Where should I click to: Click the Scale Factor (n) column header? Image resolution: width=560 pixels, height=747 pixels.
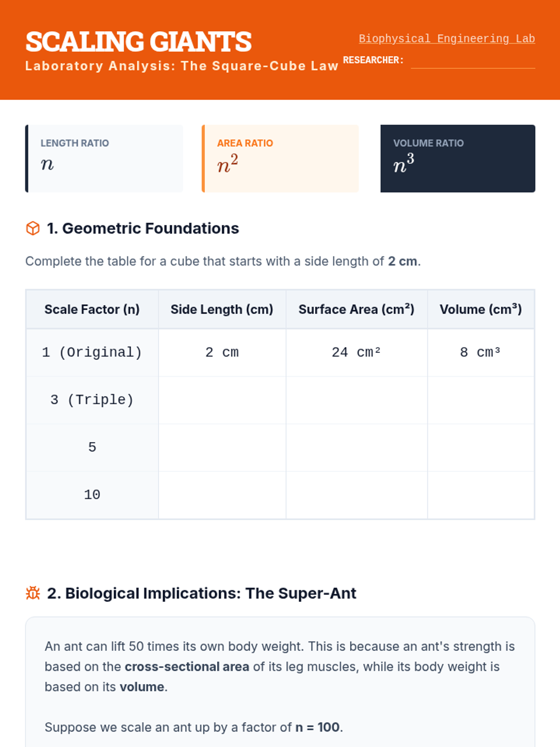click(92, 310)
